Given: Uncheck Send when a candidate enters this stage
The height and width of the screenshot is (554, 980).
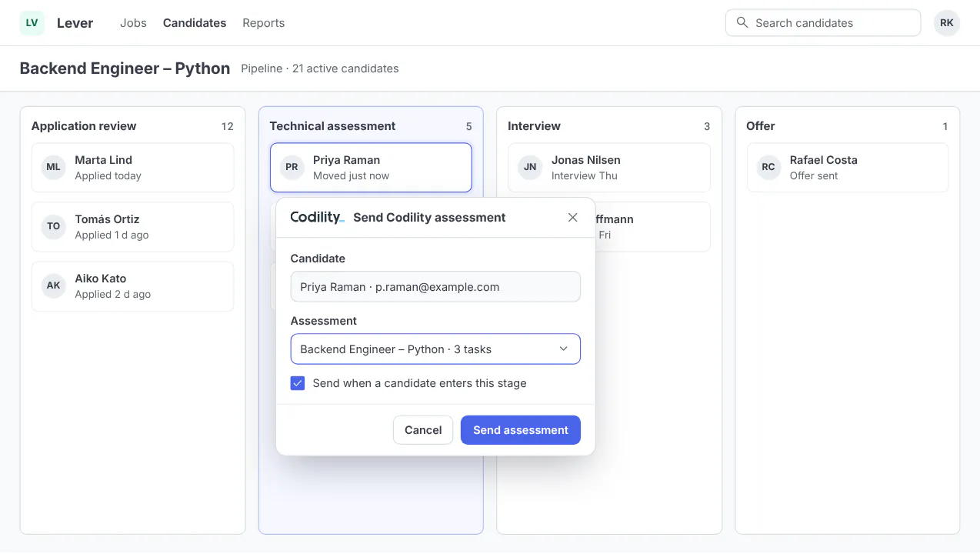Looking at the screenshot, I should pyautogui.click(x=298, y=383).
